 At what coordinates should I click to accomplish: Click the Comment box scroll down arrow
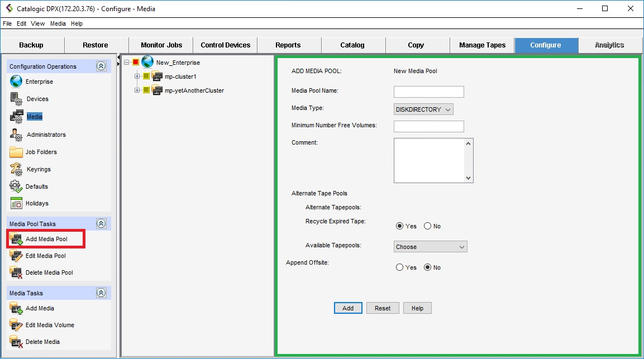(x=469, y=178)
